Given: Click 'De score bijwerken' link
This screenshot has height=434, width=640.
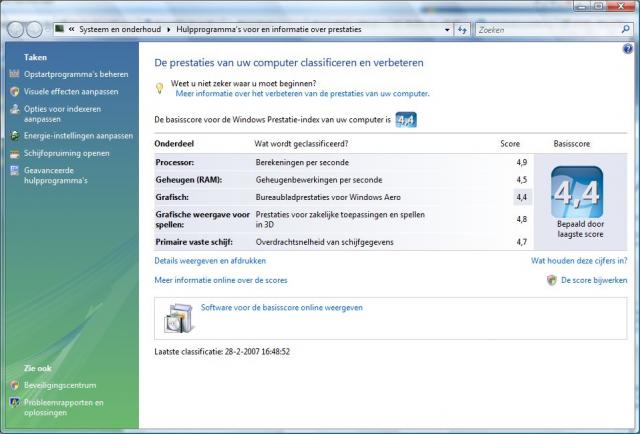Looking at the screenshot, I should 594,280.
